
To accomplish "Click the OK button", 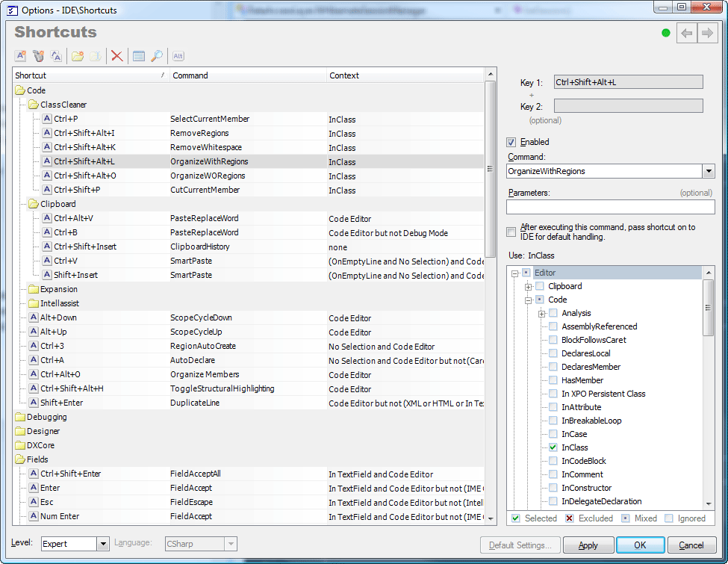I will [640, 545].
